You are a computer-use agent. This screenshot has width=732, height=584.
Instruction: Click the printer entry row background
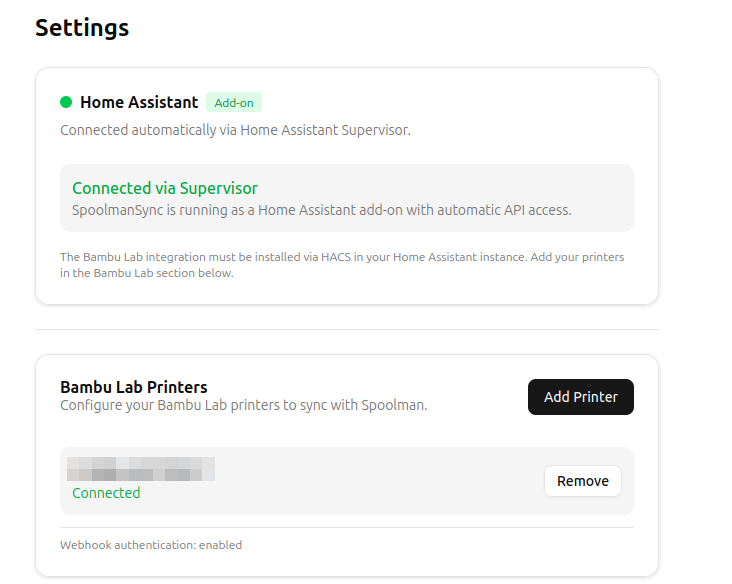point(347,481)
